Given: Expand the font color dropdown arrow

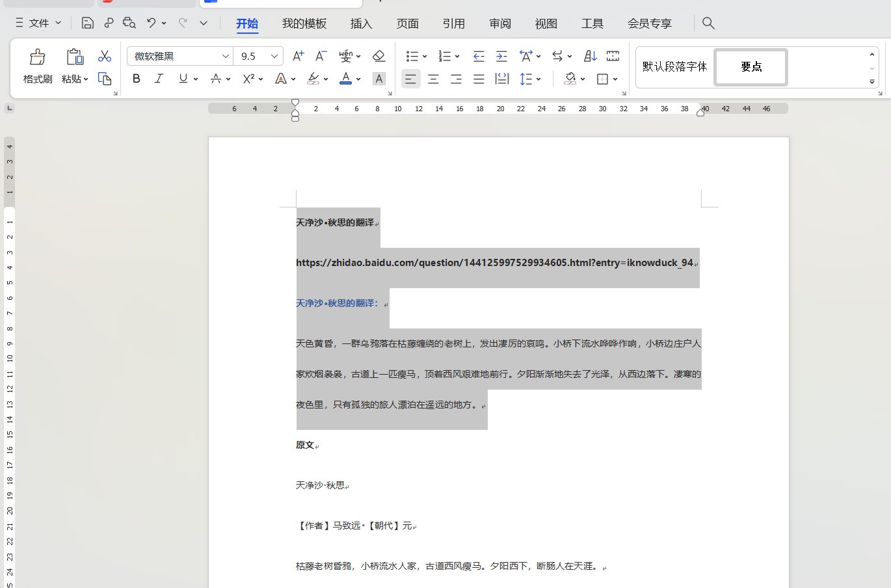Looking at the screenshot, I should click(358, 79).
